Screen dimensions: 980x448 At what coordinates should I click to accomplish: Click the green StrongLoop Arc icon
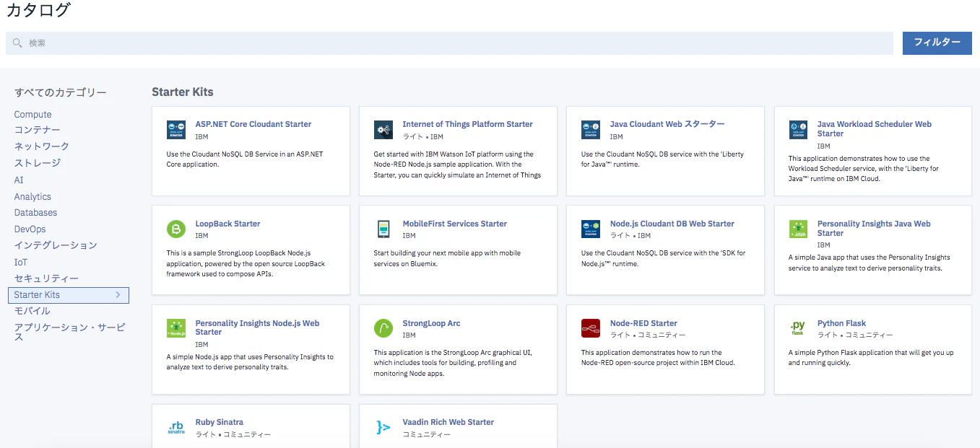point(383,329)
